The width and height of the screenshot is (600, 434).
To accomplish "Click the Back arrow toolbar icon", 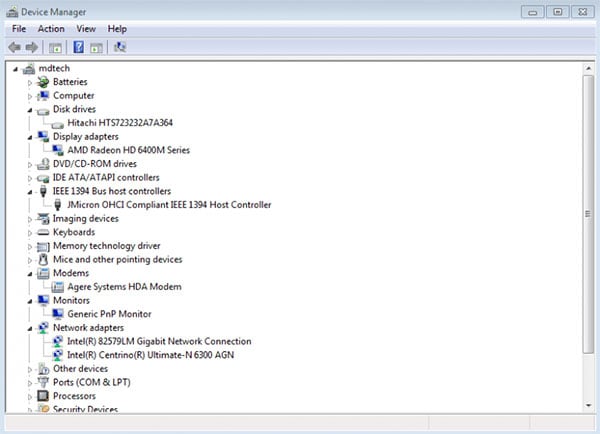I will click(15, 47).
